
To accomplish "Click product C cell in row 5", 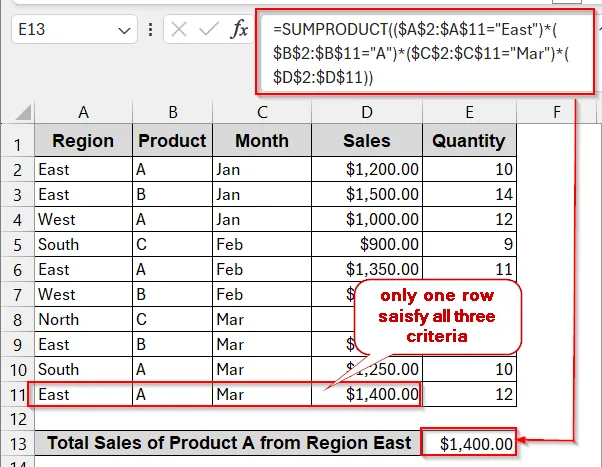I will click(172, 244).
